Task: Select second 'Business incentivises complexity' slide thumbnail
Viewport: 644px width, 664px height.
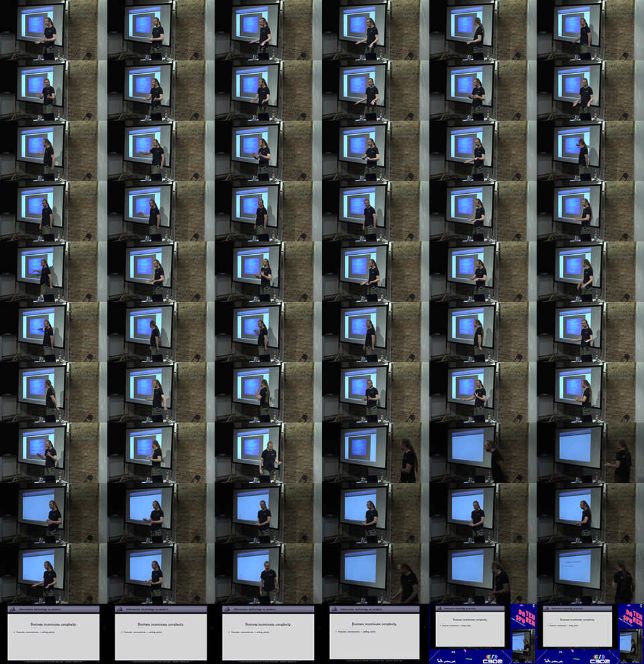Action: [x=161, y=634]
